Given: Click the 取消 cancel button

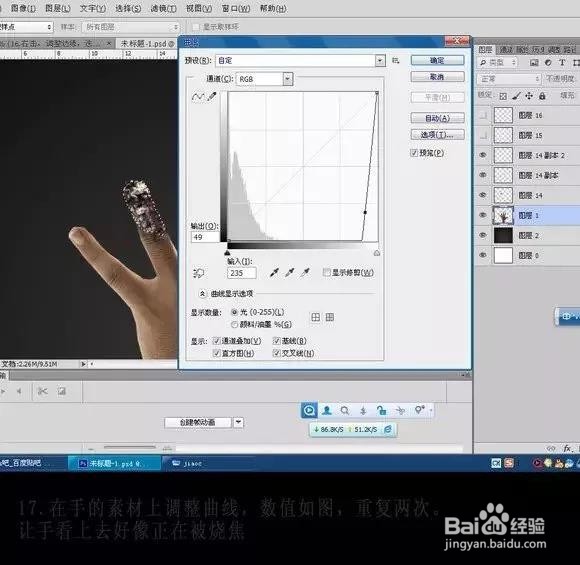Looking at the screenshot, I should tap(437, 77).
